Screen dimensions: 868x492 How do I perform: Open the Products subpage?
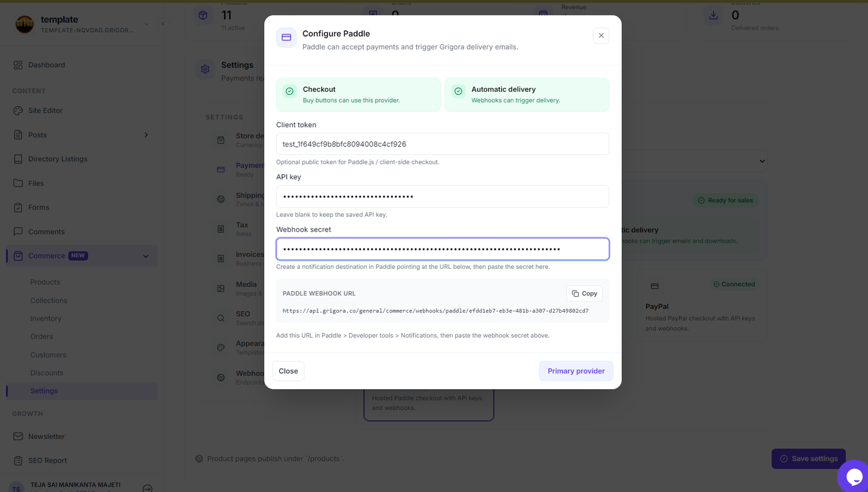coord(45,282)
